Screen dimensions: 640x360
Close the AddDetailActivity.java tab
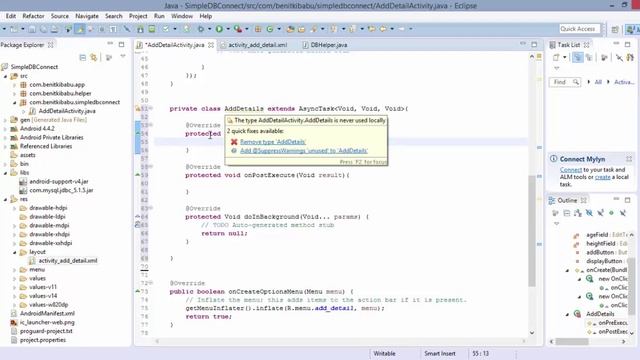[211, 45]
